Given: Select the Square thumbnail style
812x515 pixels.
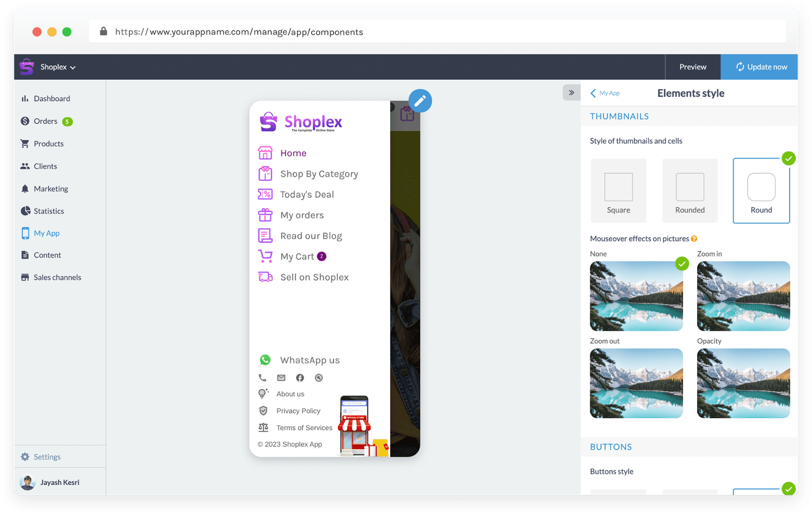Looking at the screenshot, I should pos(619,191).
